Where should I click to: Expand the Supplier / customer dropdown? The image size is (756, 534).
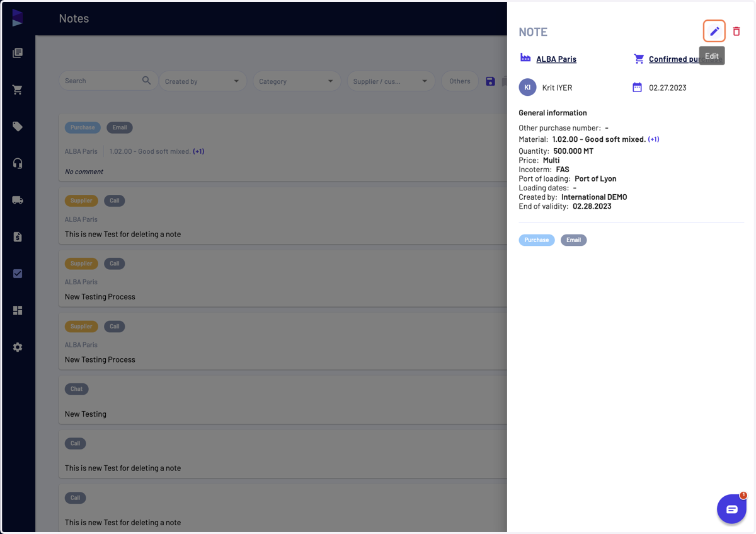coord(391,81)
